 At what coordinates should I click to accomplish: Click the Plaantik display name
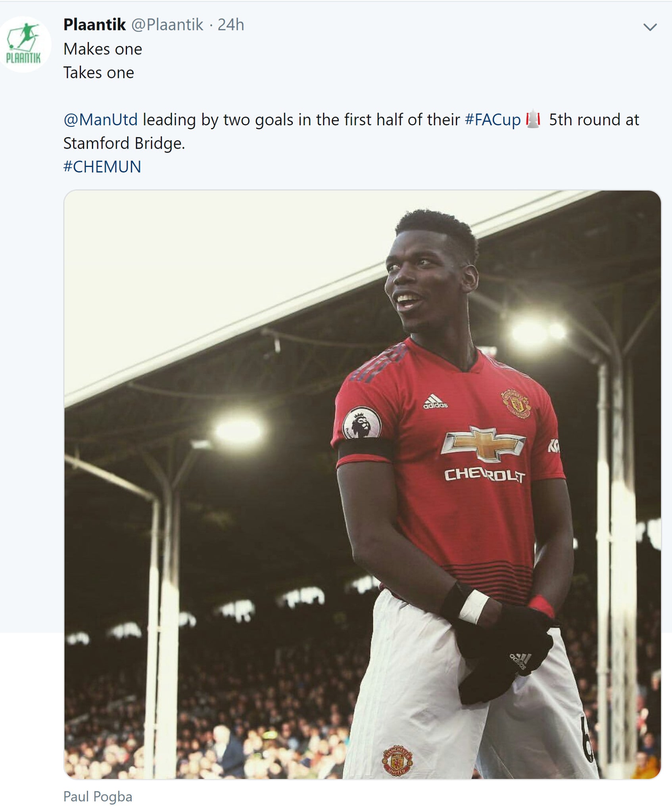94,25
